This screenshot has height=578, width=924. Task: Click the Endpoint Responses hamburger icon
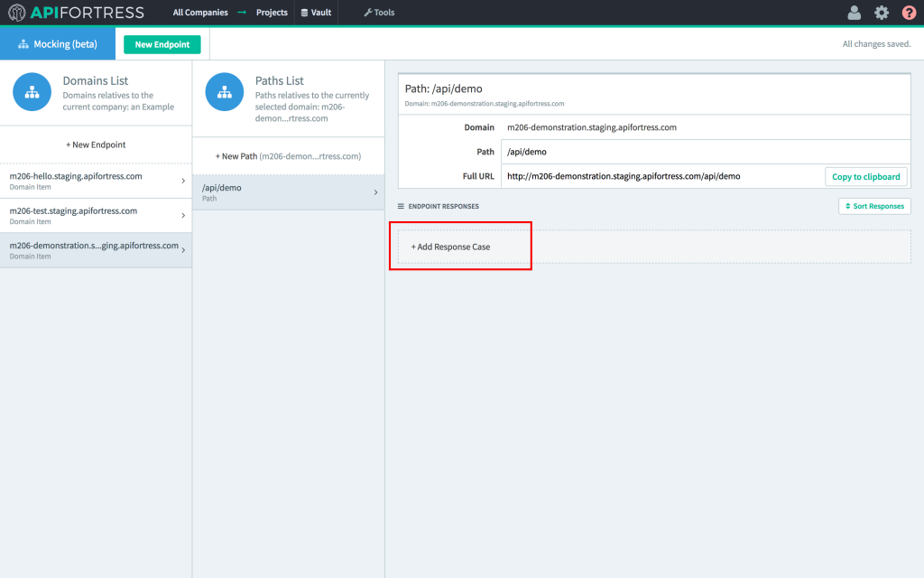tap(402, 207)
